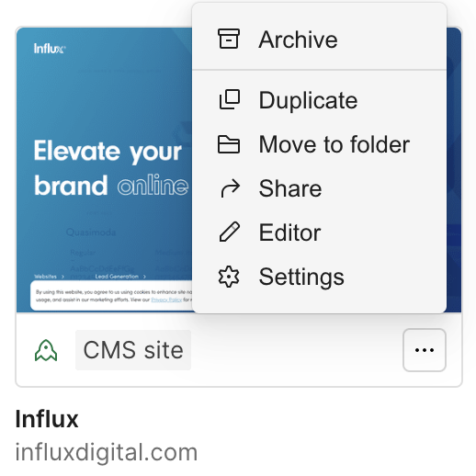The width and height of the screenshot is (476, 476).
Task: Click the Duplicate overlapping squares icon
Action: point(230,99)
